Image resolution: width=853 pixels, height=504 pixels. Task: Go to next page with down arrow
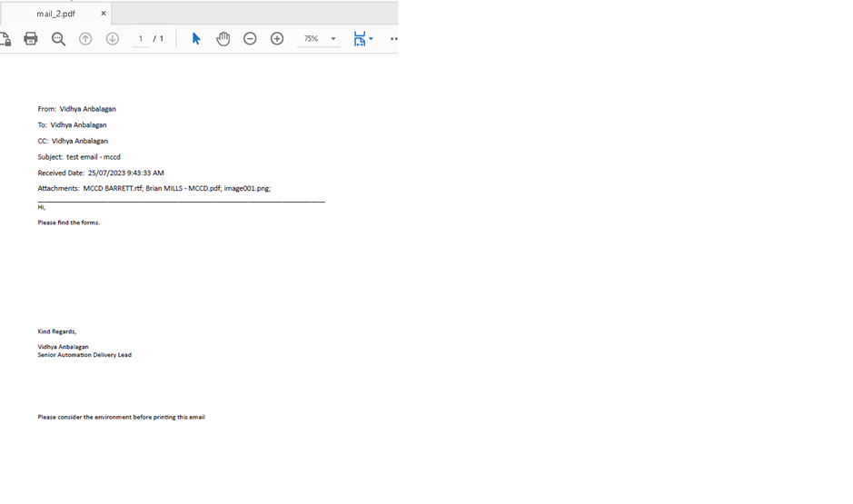click(x=112, y=39)
